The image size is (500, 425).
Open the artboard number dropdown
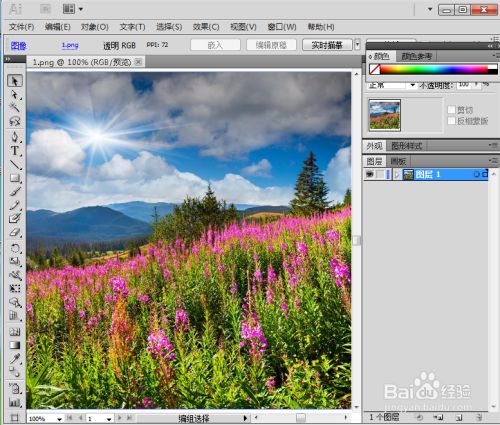click(x=109, y=418)
